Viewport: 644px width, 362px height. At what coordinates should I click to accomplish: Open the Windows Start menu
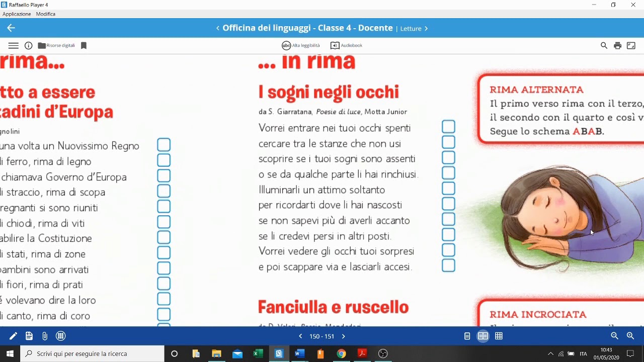(x=10, y=353)
